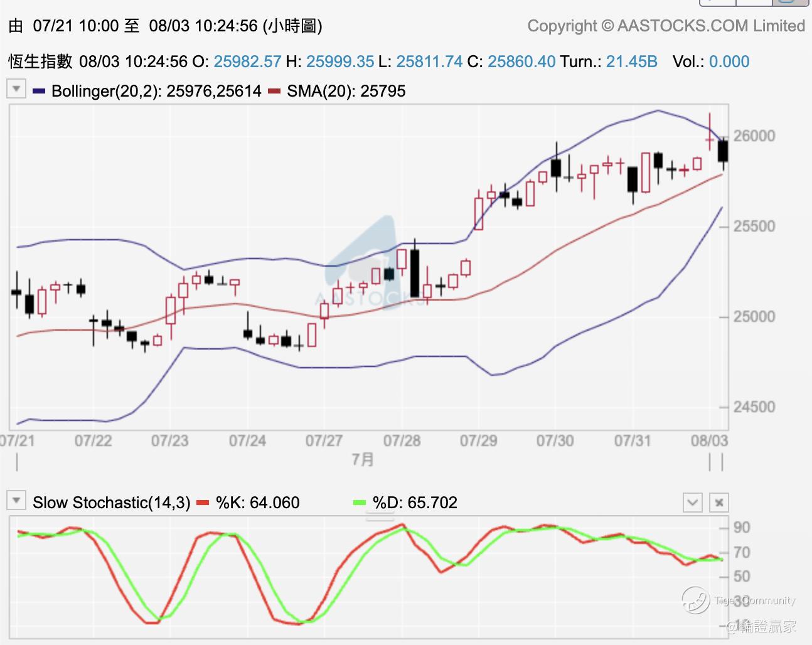Click the turnover value 21.45B
The width and height of the screenshot is (812, 645).
(631, 61)
